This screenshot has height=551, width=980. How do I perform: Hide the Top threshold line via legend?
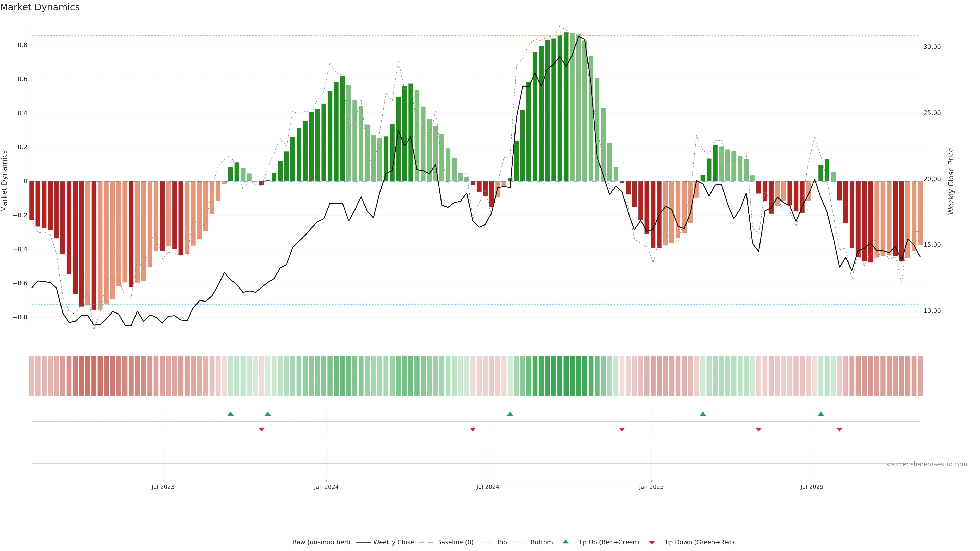click(x=501, y=542)
